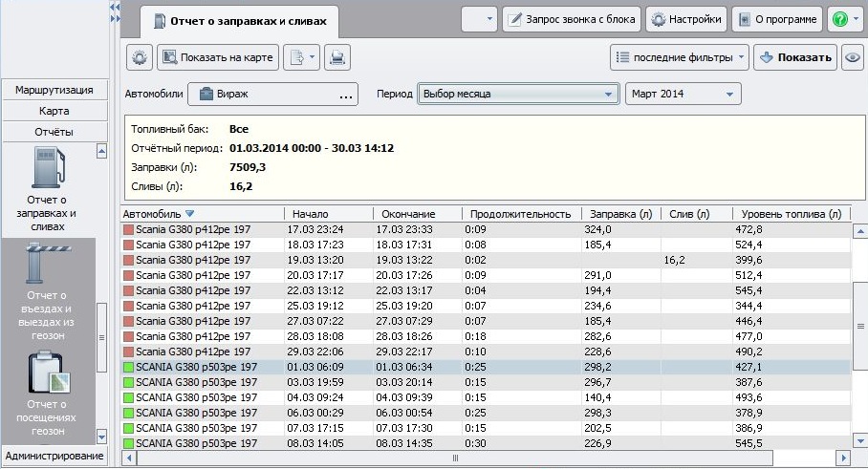Sort by 'Слив (л)' column header
The height and width of the screenshot is (469, 868).
pos(696,214)
